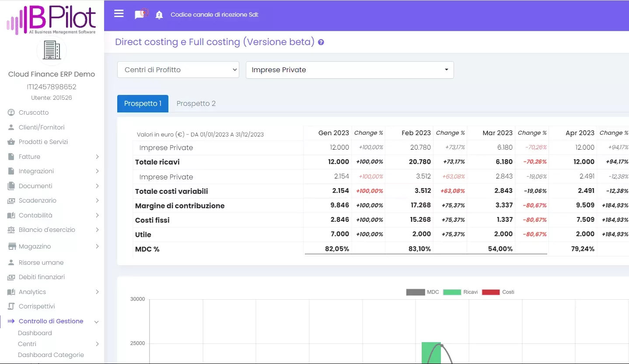Click the Documenti copy icon
Viewport: 629px width, 364px height.
click(x=11, y=186)
